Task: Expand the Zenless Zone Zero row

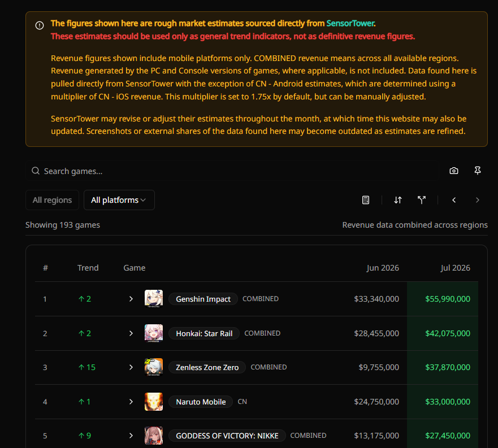Action: click(x=131, y=367)
